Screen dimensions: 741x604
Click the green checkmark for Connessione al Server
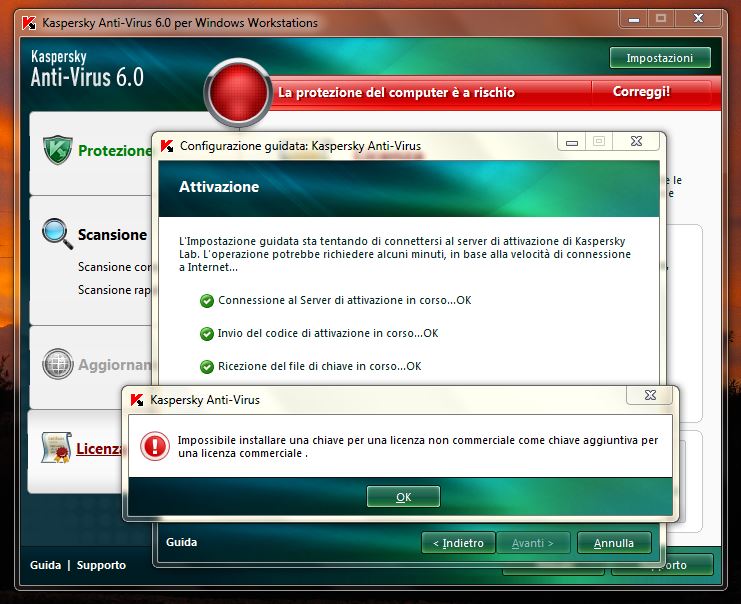click(207, 300)
